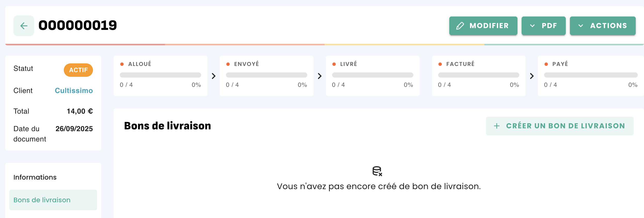Open the Informations sidebar section
The width and height of the screenshot is (644, 218).
[35, 177]
